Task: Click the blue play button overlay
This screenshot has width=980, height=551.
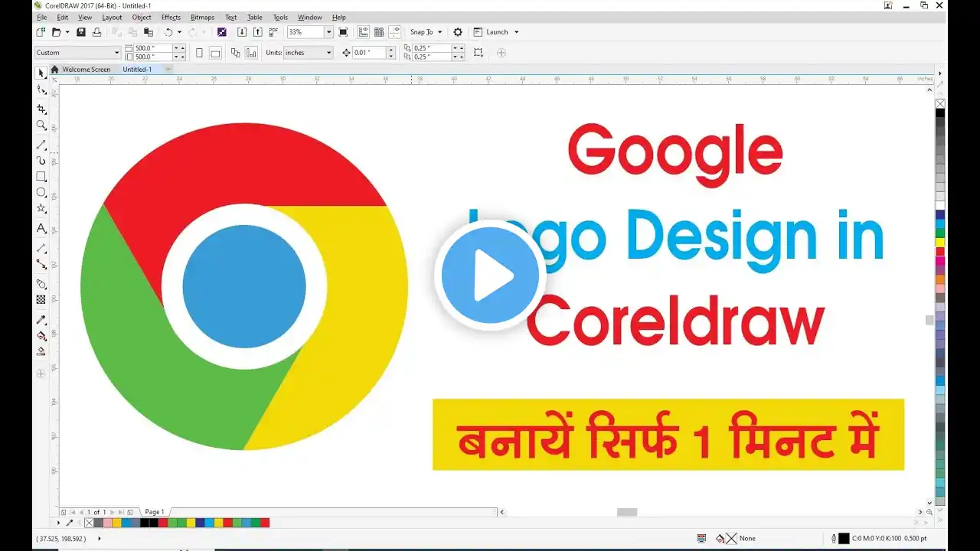Action: (x=490, y=275)
